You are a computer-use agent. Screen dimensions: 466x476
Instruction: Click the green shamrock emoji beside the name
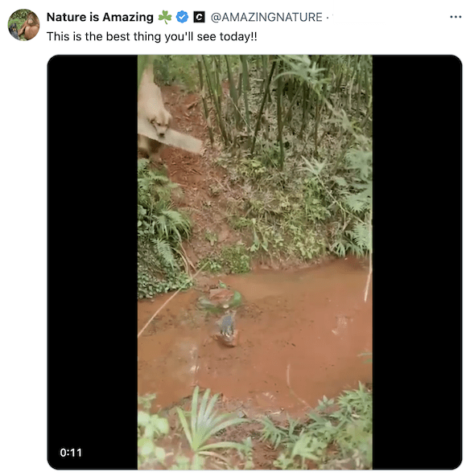(x=165, y=17)
